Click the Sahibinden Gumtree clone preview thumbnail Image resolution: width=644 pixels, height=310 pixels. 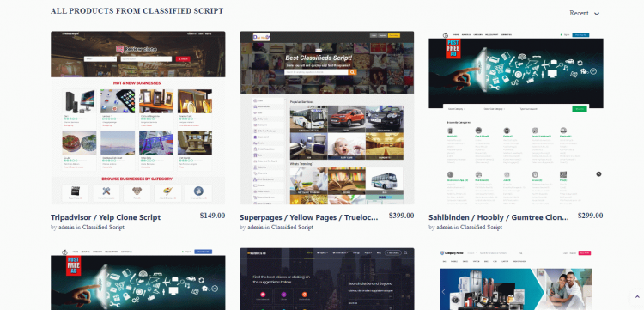516,118
